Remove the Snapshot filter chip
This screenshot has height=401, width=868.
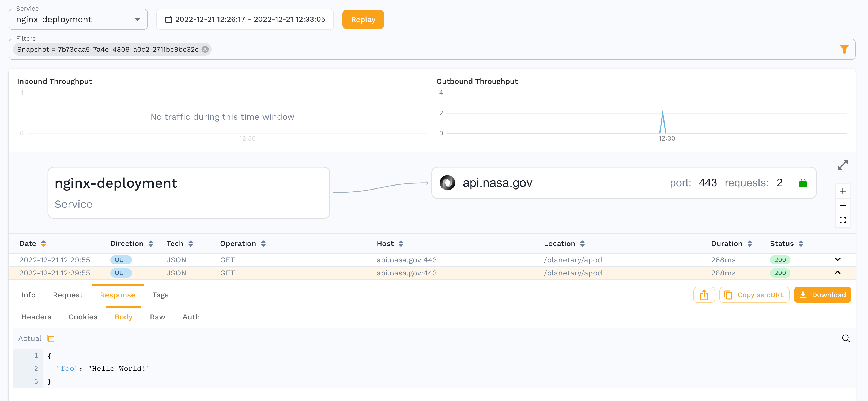point(205,49)
